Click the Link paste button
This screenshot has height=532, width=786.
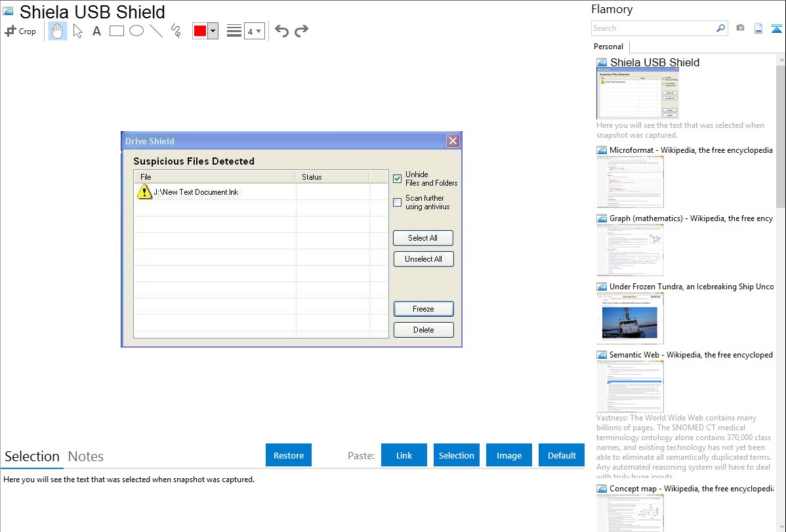404,455
